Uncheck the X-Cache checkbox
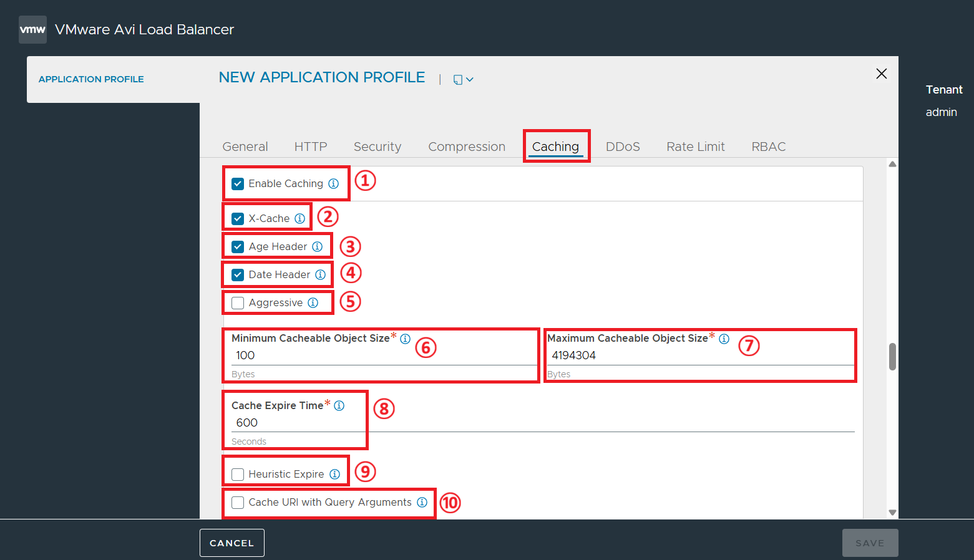This screenshot has height=560, width=974. click(238, 219)
